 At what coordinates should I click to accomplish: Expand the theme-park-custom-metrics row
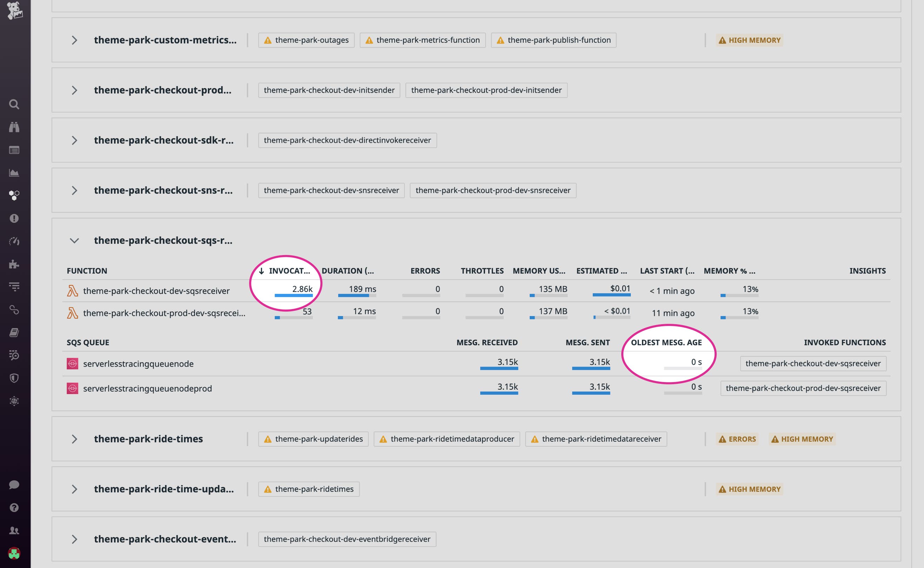pyautogui.click(x=74, y=40)
